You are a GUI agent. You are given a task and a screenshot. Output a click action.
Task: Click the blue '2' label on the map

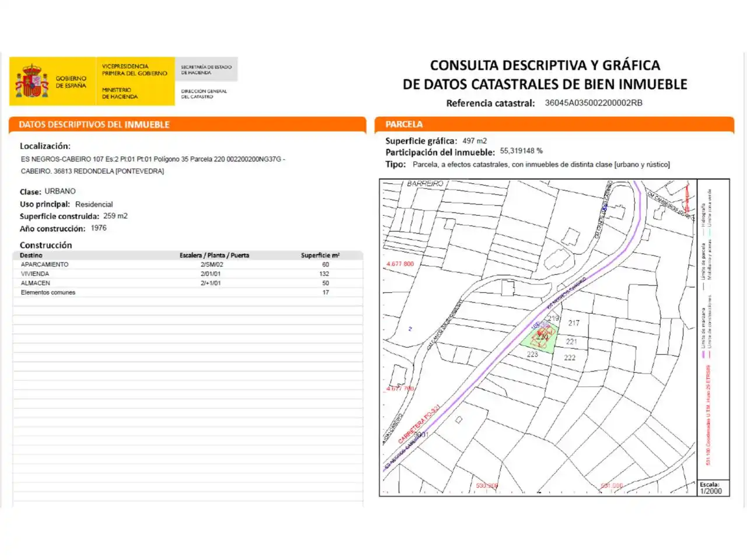pyautogui.click(x=410, y=329)
